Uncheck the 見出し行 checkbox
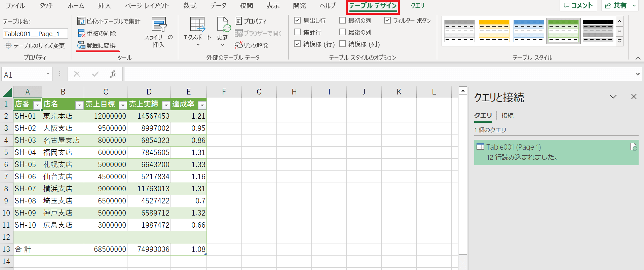 [297, 21]
